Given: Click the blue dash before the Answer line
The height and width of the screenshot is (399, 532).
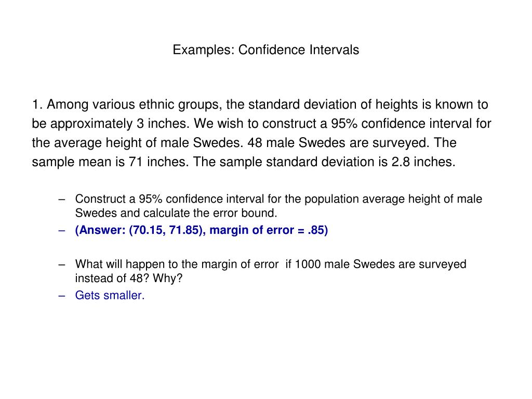Looking at the screenshot, I should tap(62, 230).
